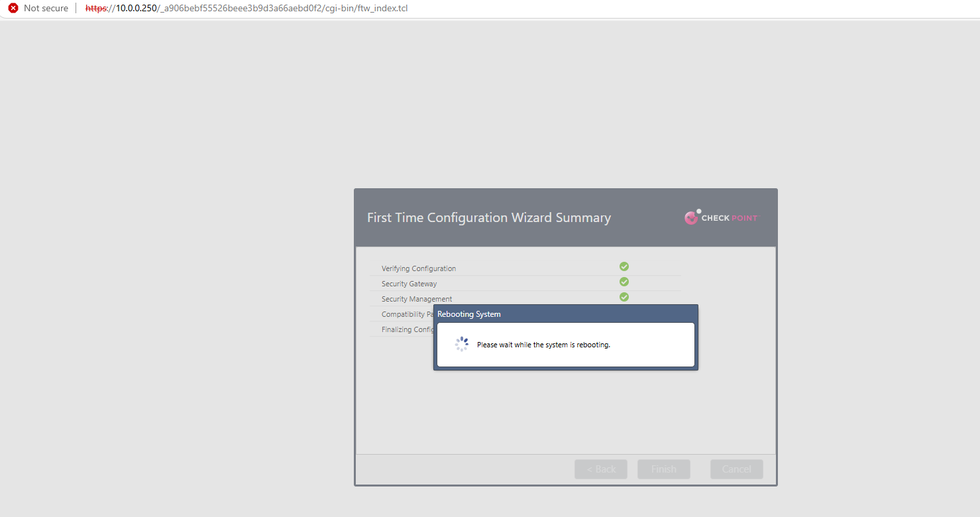Click the partially hidden Finalizing Config row text
Viewport: 980px width, 517px height.
(408, 329)
